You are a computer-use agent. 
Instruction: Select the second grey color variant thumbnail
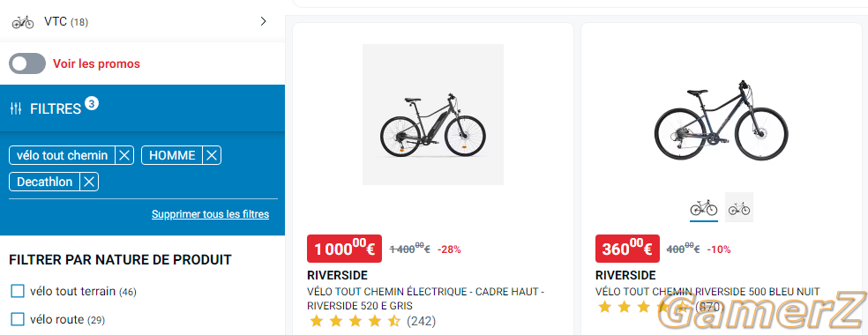pyautogui.click(x=739, y=207)
